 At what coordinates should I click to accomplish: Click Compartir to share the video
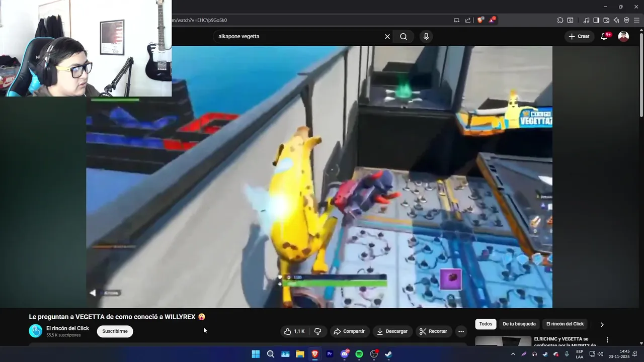349,331
